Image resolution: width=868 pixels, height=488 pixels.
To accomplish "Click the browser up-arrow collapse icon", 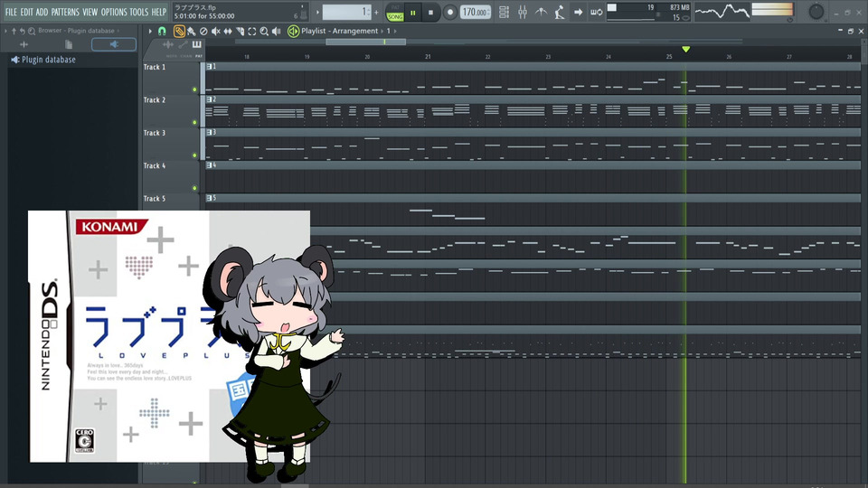I will pyautogui.click(x=14, y=31).
